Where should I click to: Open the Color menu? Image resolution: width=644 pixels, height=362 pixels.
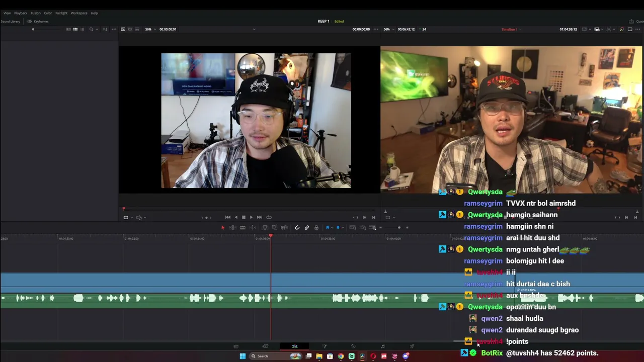48,13
